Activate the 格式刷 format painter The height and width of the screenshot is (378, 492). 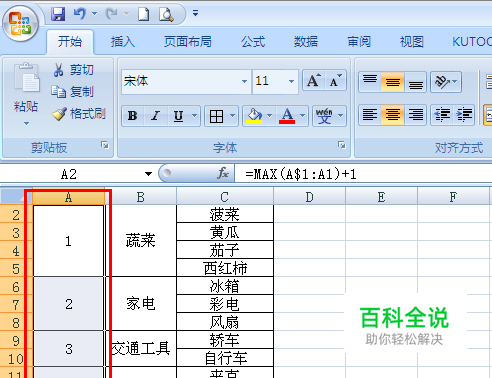79,114
